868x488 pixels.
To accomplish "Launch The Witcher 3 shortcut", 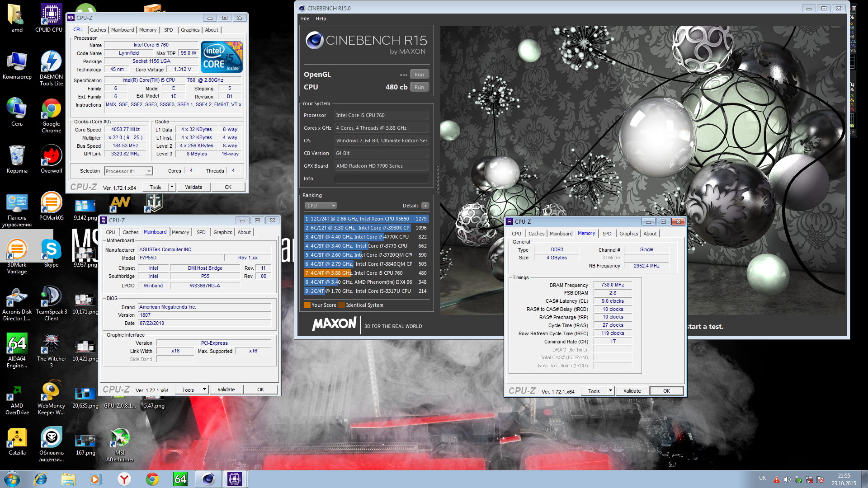I will (51, 351).
